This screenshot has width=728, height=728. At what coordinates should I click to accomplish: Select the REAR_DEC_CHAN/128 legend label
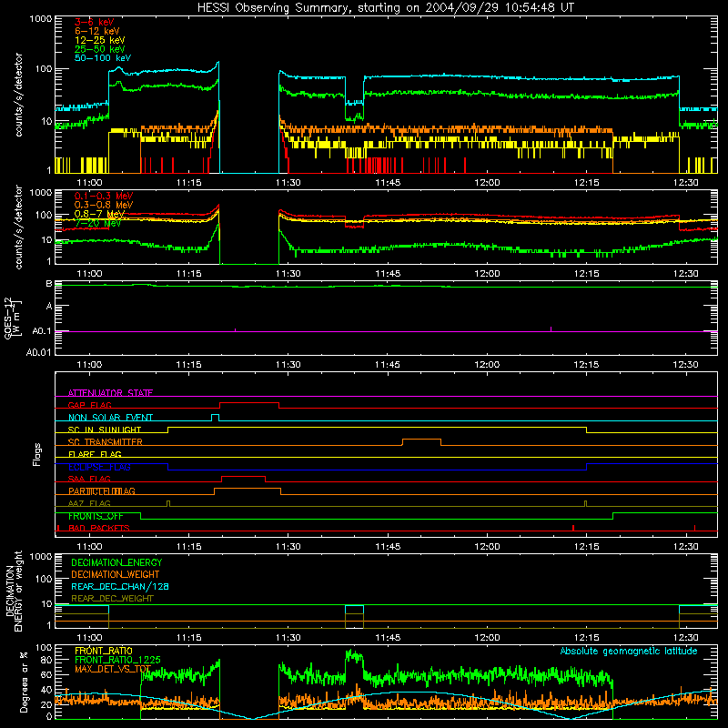(120, 586)
